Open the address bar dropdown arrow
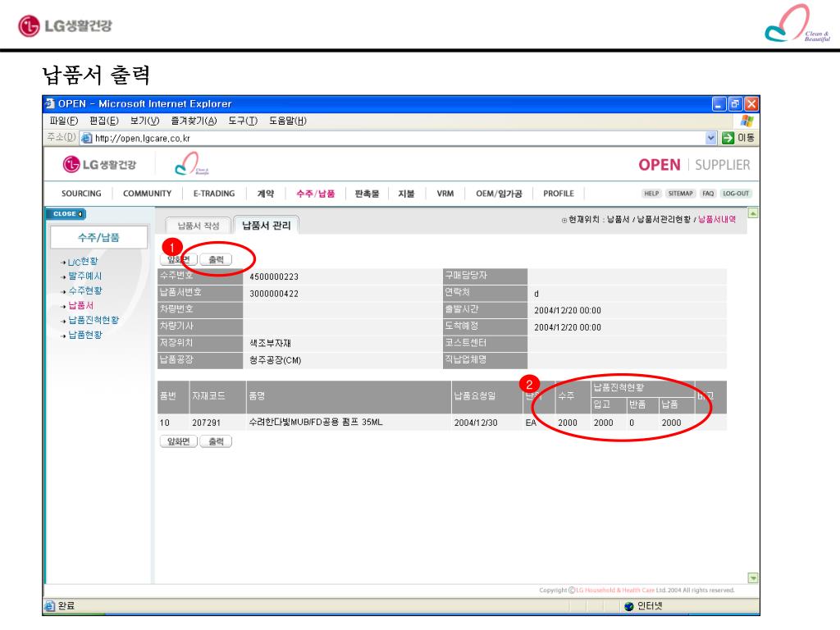The image size is (840, 630). coord(710,138)
